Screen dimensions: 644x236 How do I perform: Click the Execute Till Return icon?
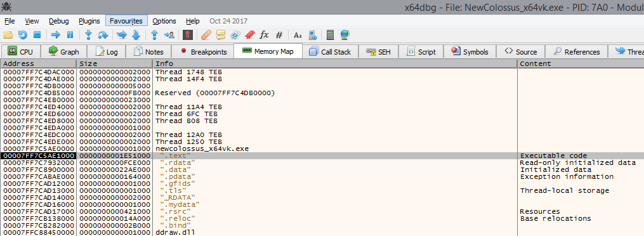coord(154,35)
